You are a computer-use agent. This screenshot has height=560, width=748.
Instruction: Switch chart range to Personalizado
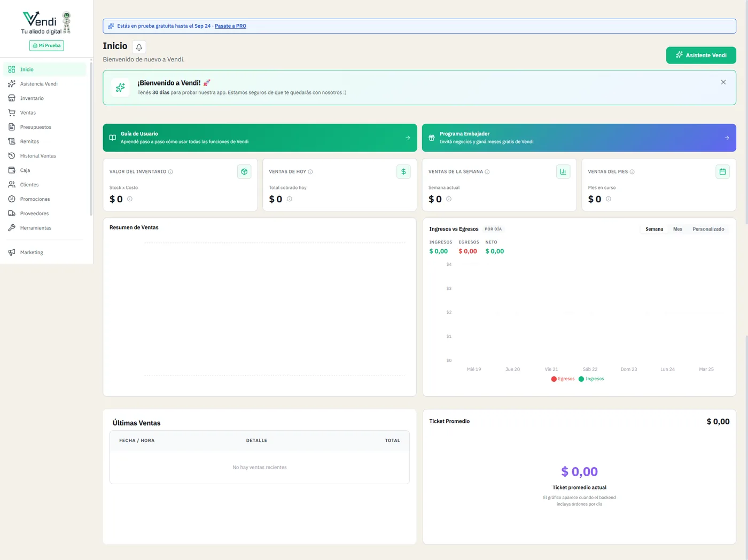[x=708, y=230]
